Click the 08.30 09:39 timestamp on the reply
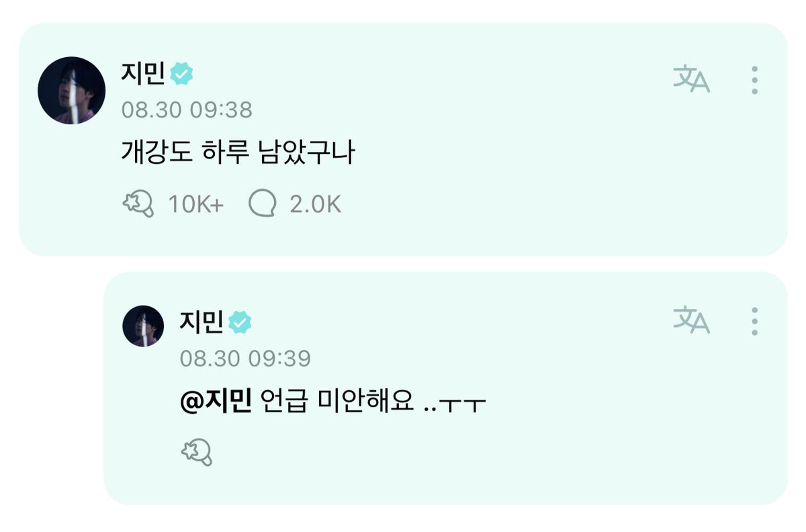Image resolution: width=806 pixels, height=532 pixels. coord(245,359)
